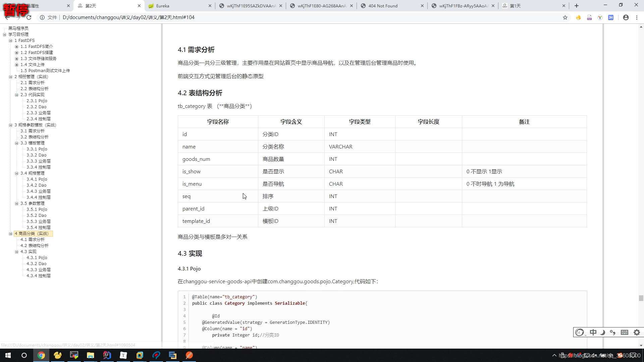Viewport: 644px width, 362px height.
Task: Select tree item 4.3.1 Pojo
Action: click(37, 257)
